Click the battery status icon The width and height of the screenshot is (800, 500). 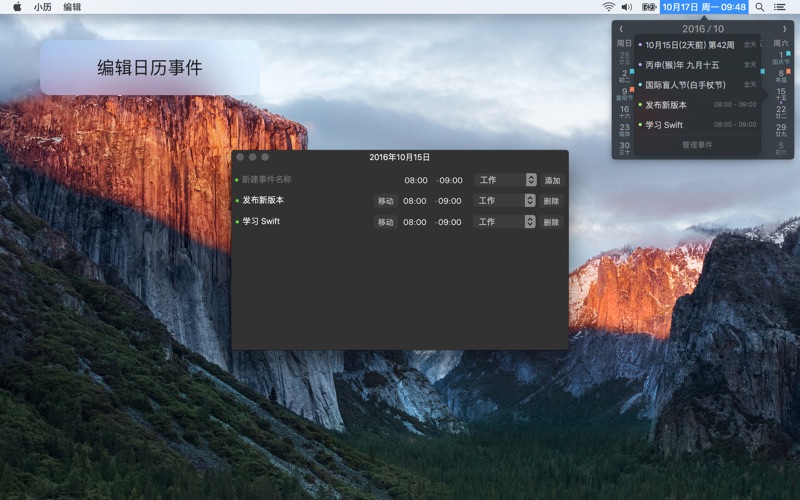648,7
